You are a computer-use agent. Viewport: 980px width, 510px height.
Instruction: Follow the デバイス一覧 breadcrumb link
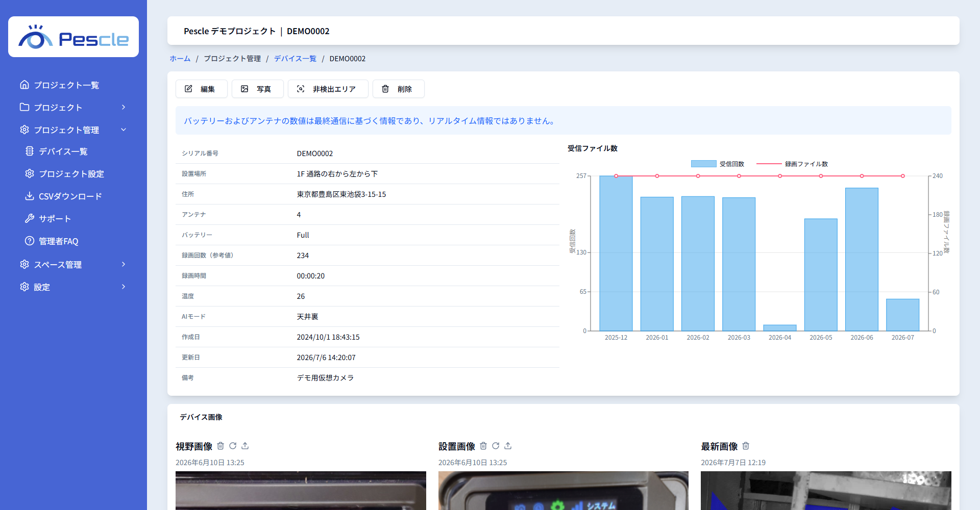click(x=295, y=59)
